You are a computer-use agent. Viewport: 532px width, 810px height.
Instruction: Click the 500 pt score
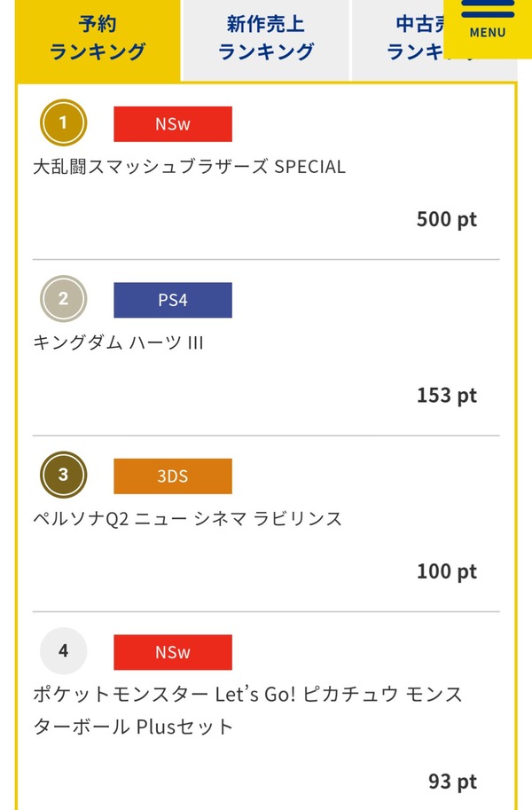click(447, 219)
